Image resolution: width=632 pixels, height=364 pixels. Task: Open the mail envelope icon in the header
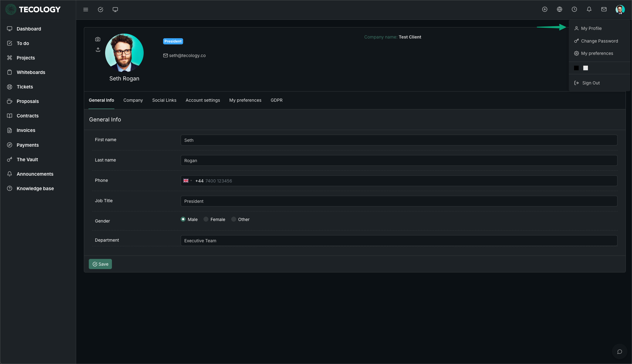tap(604, 9)
